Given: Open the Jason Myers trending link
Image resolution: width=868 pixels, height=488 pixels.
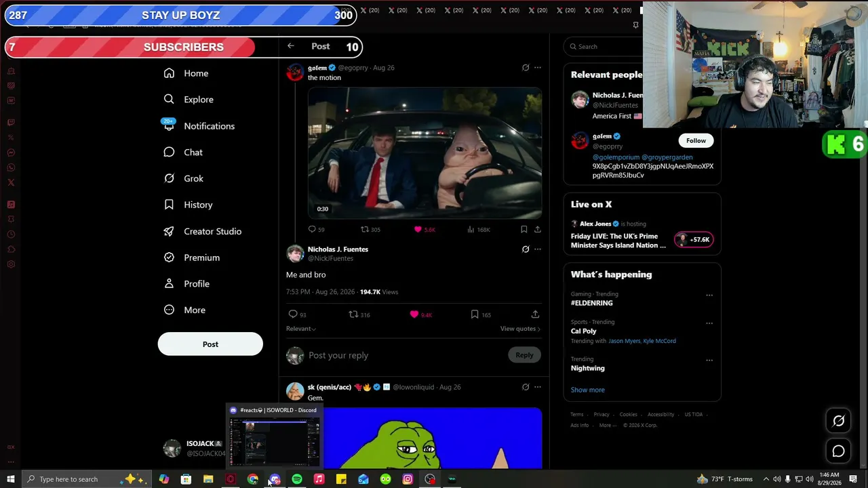Looking at the screenshot, I should pyautogui.click(x=625, y=341).
